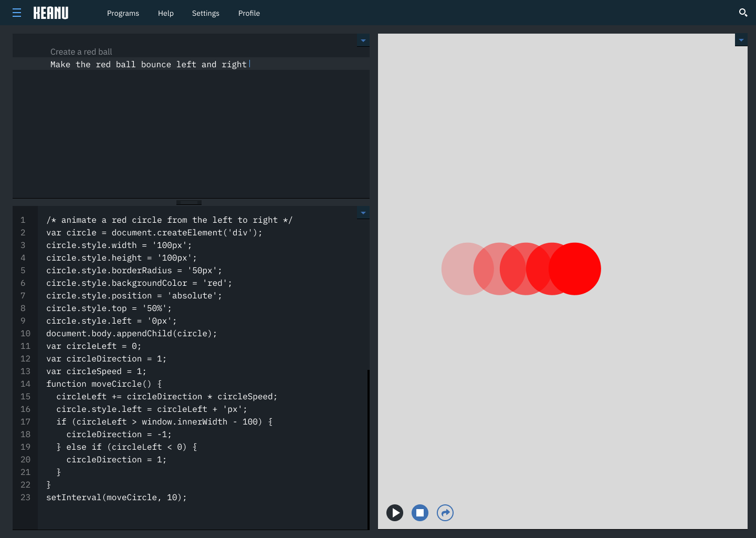Click the stop button in preview
The image size is (756, 538).
click(420, 513)
